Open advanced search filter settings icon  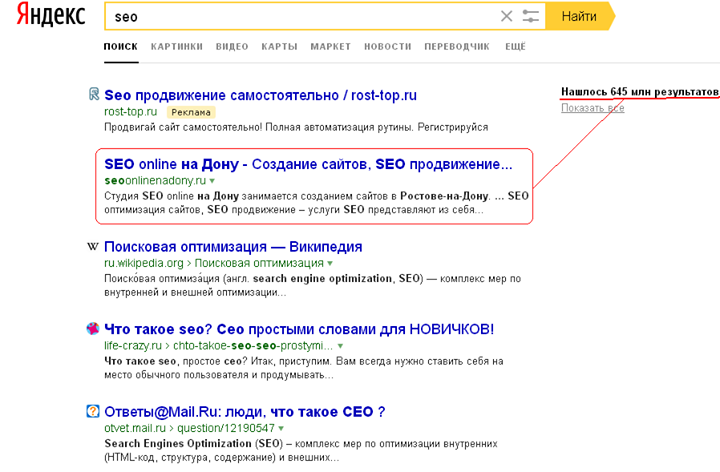pos(530,17)
